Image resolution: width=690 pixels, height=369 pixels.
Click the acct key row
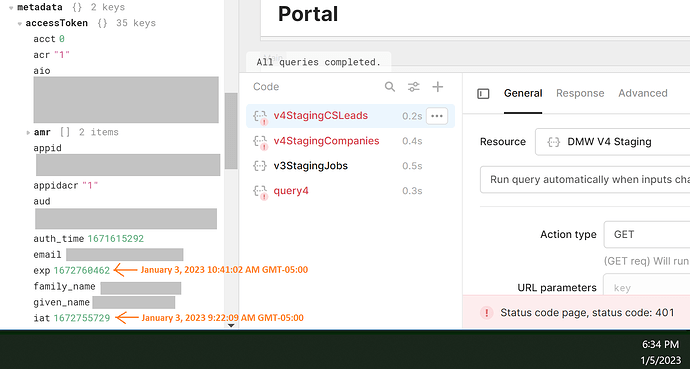(49, 39)
